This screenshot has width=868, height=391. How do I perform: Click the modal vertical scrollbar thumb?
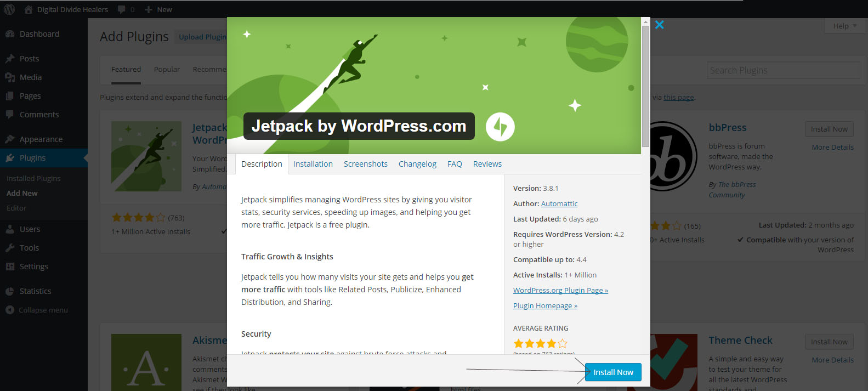click(x=645, y=87)
